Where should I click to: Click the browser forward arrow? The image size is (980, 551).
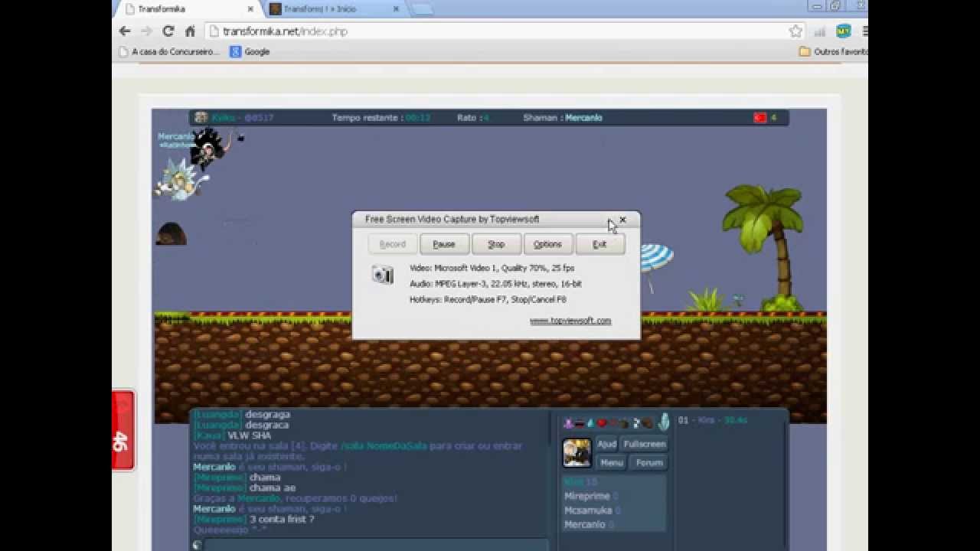click(x=146, y=31)
